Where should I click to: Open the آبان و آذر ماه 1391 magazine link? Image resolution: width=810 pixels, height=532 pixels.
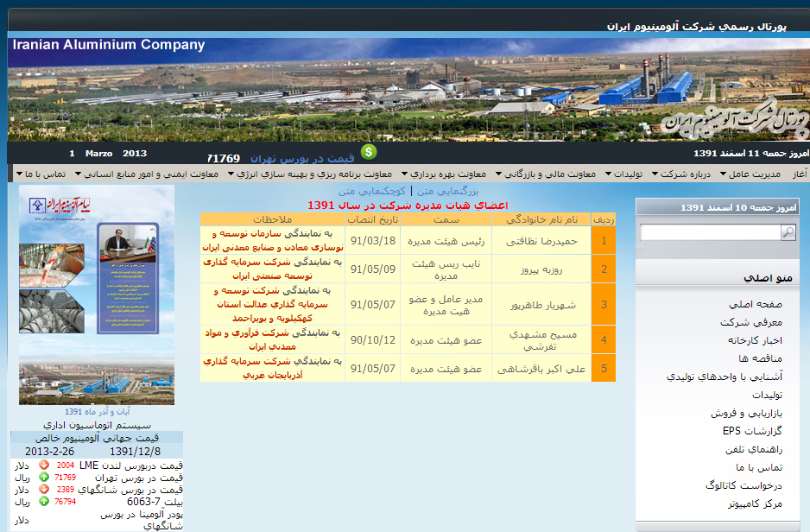coord(97,412)
